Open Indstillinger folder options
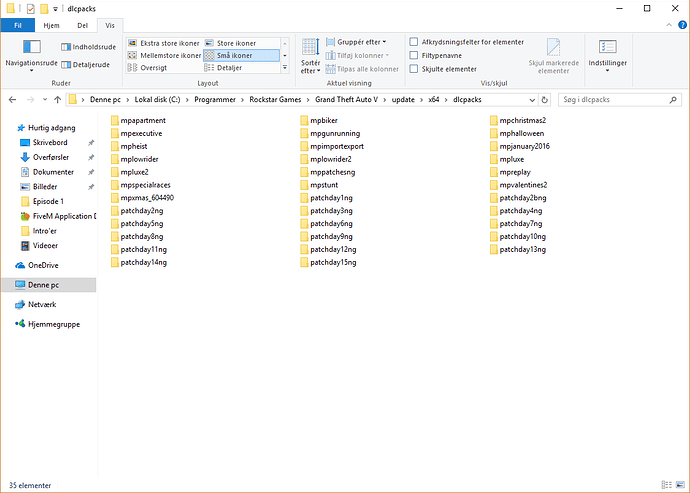This screenshot has height=493, width=690. point(607,56)
